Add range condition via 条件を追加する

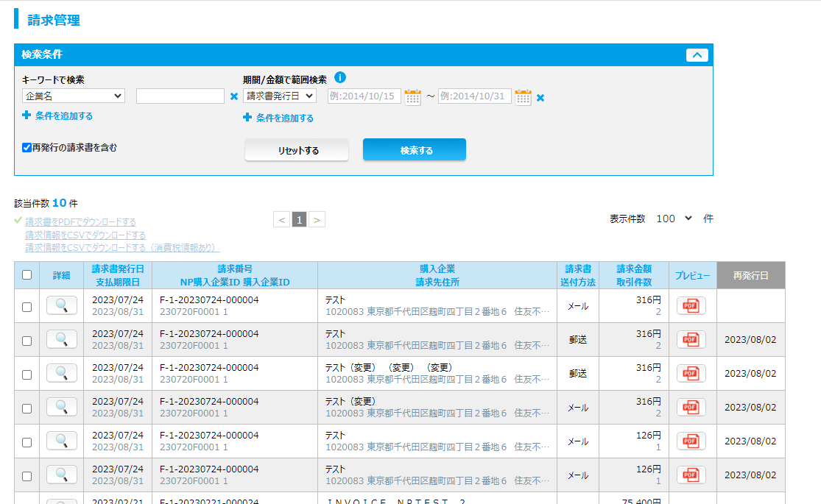click(278, 118)
